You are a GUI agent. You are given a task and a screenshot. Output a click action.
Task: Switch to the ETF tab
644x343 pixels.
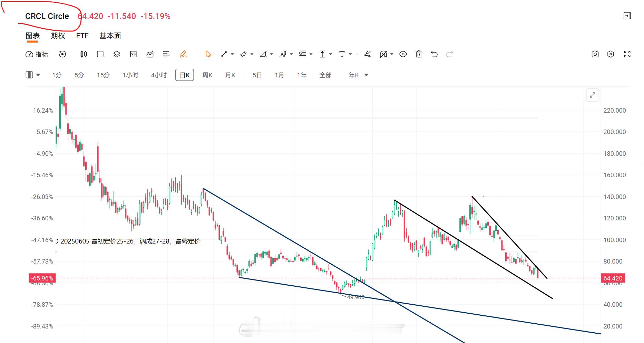click(82, 36)
